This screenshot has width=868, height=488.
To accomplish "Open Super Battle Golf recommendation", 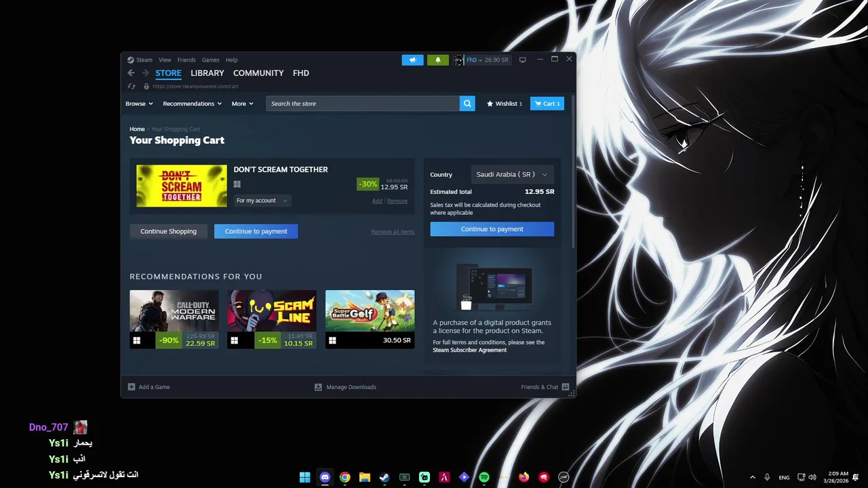I will [x=370, y=319].
